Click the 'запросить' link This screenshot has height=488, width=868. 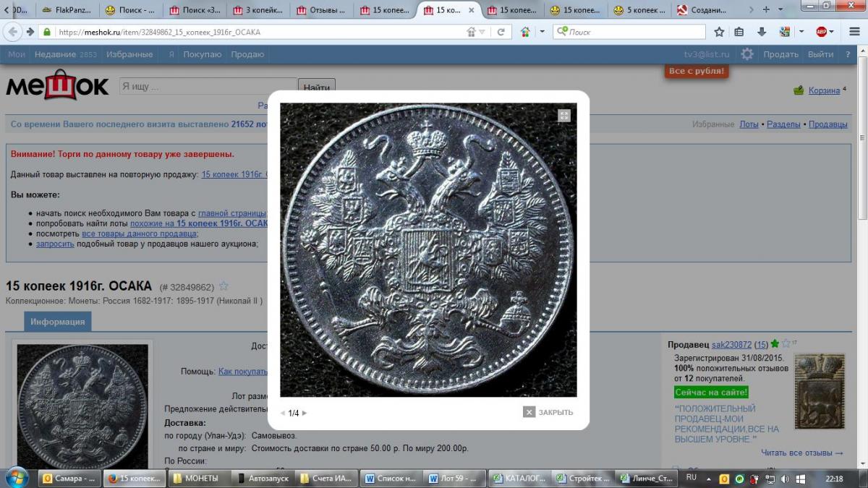tap(55, 244)
